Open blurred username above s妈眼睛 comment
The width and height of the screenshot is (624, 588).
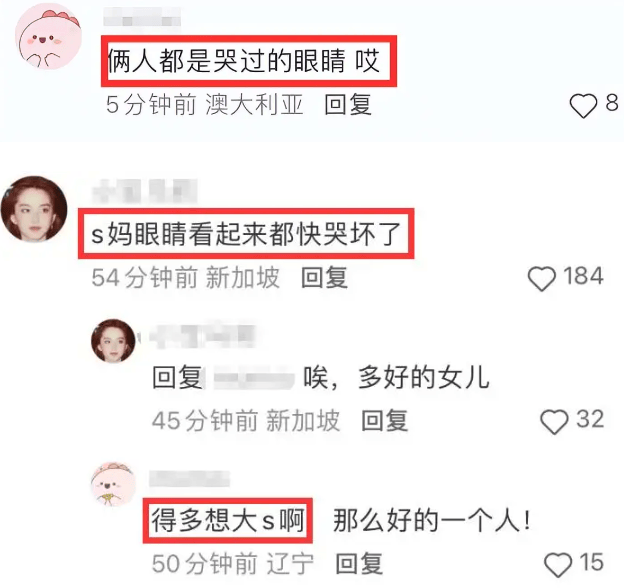pyautogui.click(x=145, y=191)
